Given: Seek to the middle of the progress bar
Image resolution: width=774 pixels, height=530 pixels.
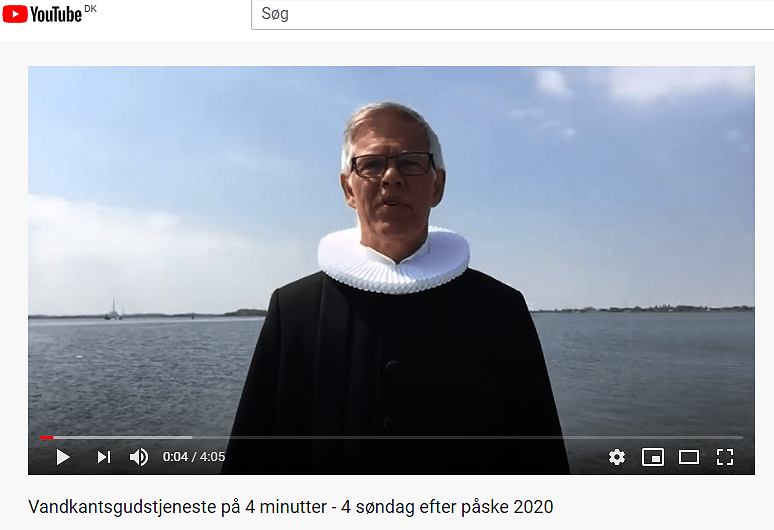Looking at the screenshot, I should click(391, 437).
